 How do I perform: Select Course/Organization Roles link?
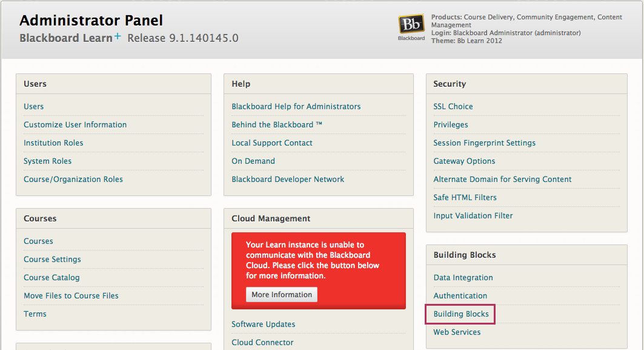click(73, 180)
